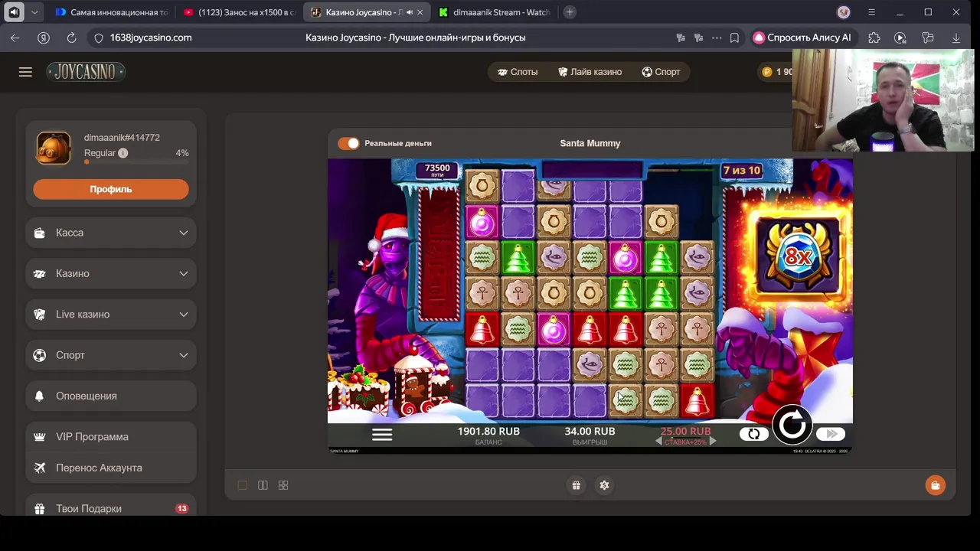Expand the Казино sidebar section
Screen dimensions: 980x551
(x=111, y=273)
